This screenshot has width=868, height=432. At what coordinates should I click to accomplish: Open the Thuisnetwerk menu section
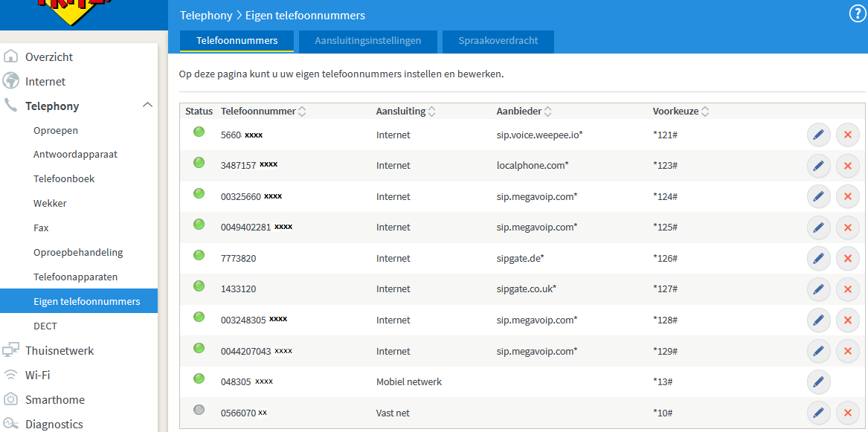click(60, 351)
